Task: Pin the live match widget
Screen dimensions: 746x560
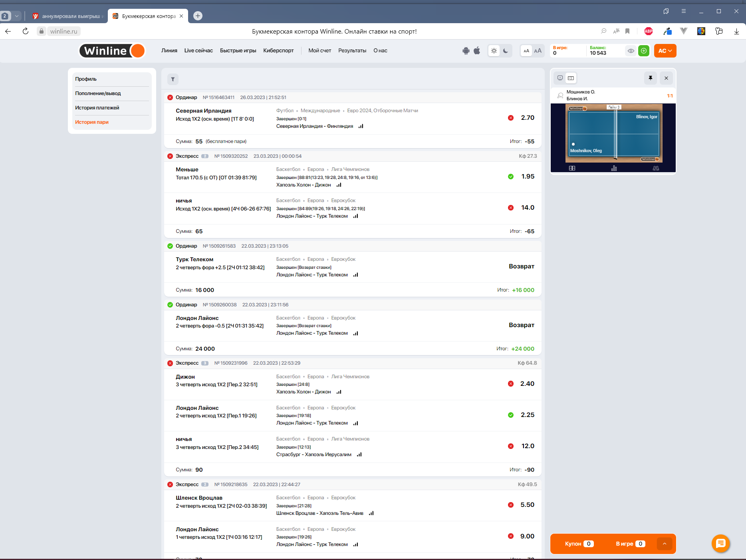Action: click(x=650, y=78)
